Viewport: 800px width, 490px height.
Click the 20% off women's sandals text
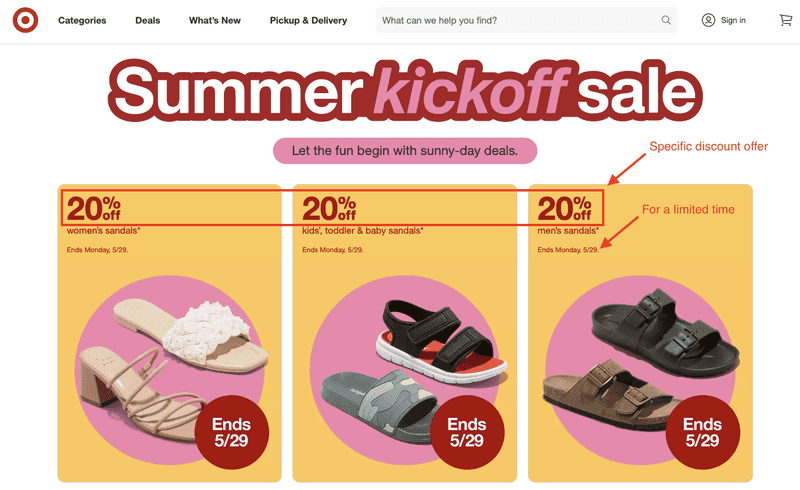click(x=104, y=215)
